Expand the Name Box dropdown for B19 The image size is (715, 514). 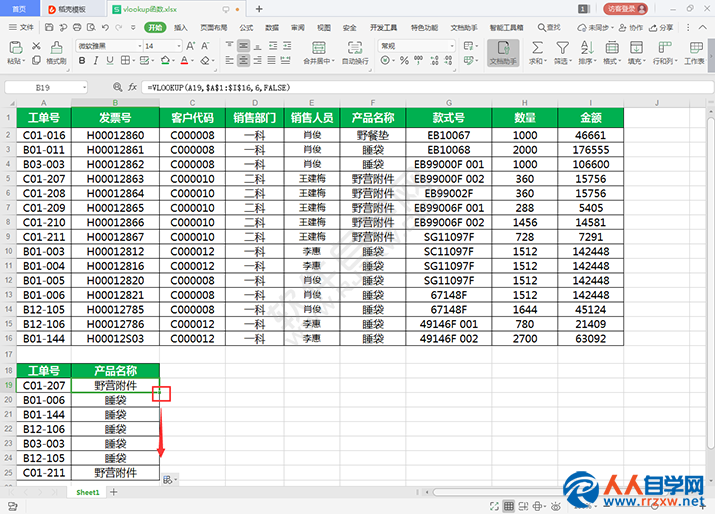click(x=84, y=88)
